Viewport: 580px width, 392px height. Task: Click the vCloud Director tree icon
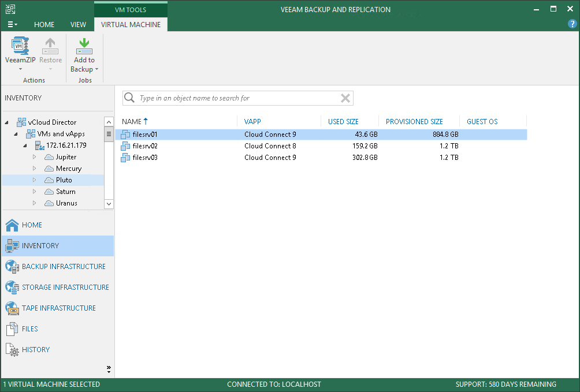(21, 122)
